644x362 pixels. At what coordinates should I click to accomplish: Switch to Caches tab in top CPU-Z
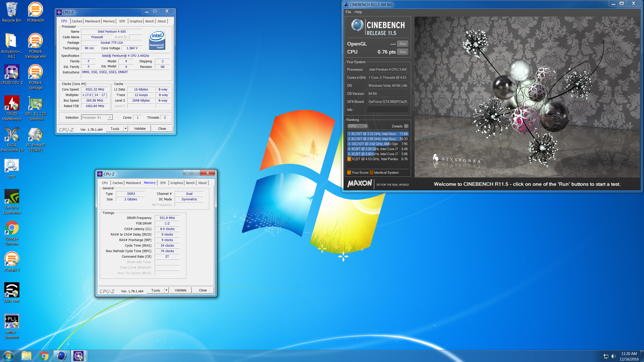[77, 21]
